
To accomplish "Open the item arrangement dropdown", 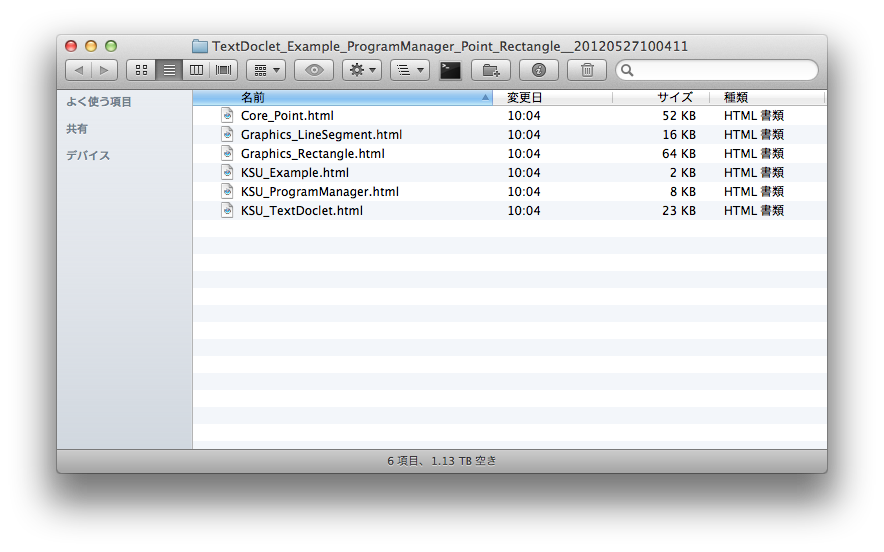I will point(266,70).
